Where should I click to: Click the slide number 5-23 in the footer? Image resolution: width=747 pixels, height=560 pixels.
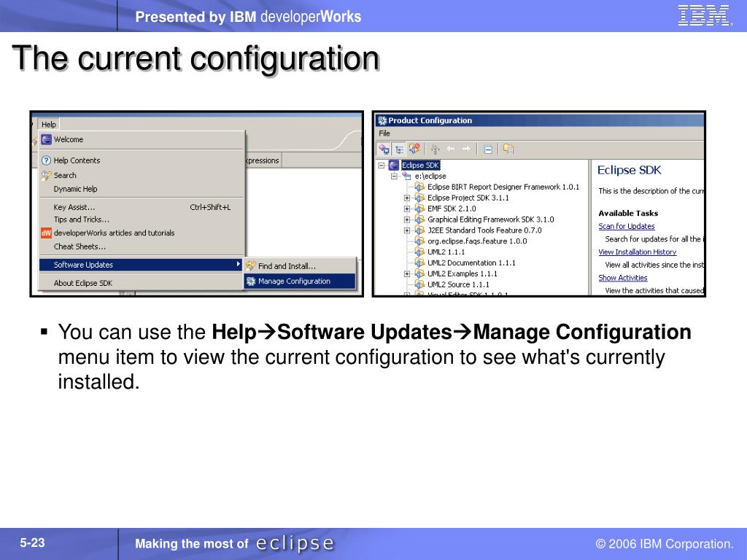[32, 542]
